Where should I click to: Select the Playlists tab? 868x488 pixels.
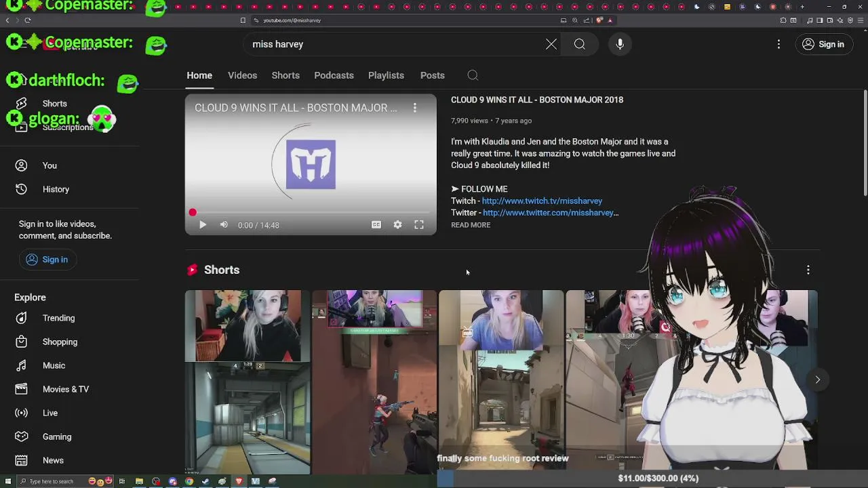386,75
